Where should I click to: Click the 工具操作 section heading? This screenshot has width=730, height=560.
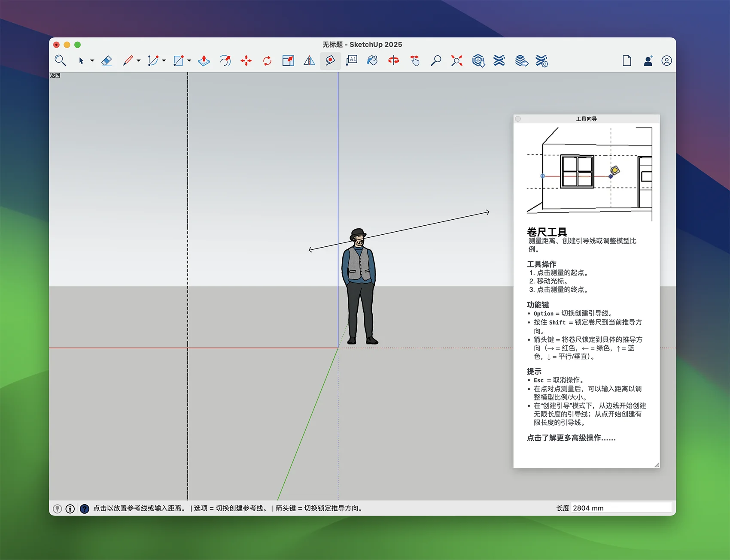[541, 264]
